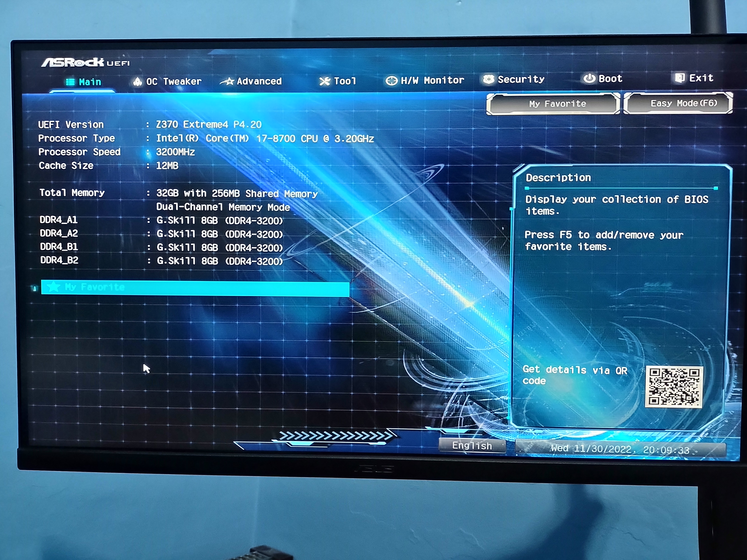The height and width of the screenshot is (560, 747).
Task: Click the ASRock UEFI logo
Action: 86,63
